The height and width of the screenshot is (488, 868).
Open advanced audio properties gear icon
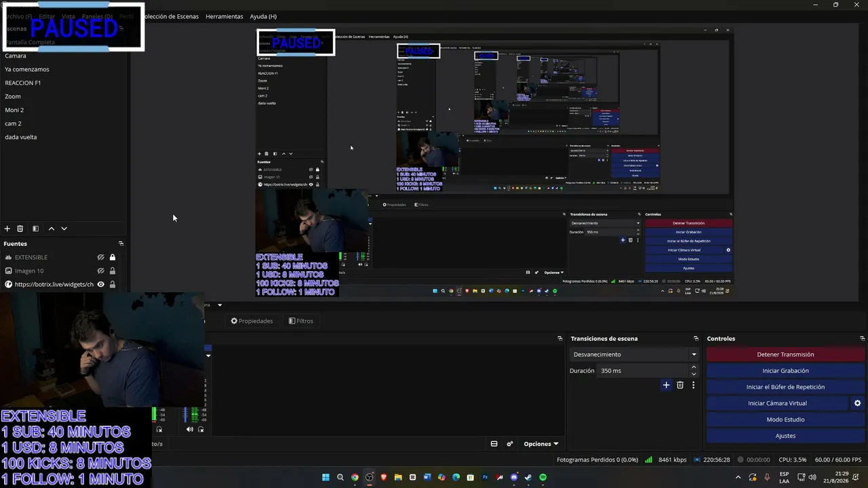(510, 444)
